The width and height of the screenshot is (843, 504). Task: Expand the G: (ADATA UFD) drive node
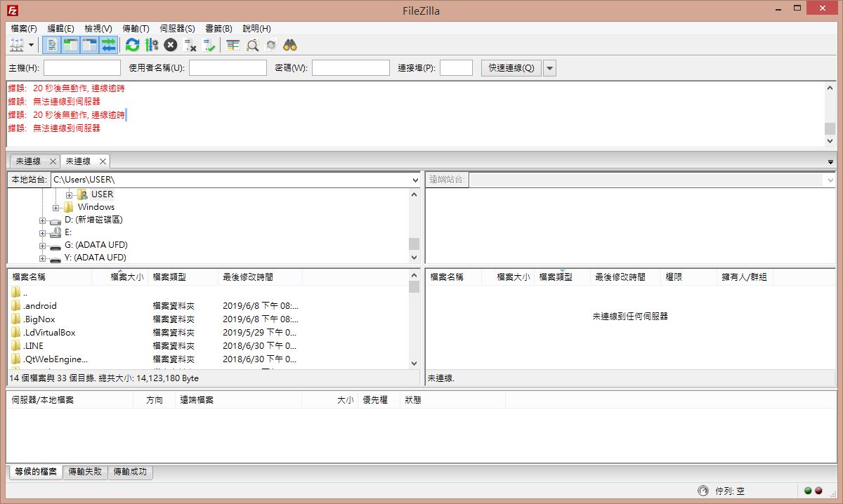[x=43, y=246]
